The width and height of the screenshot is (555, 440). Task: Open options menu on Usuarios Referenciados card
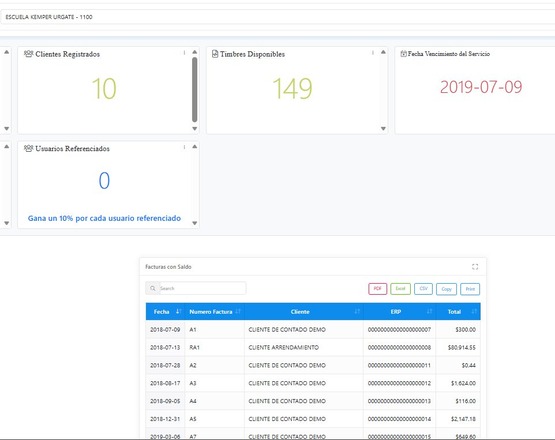click(184, 147)
